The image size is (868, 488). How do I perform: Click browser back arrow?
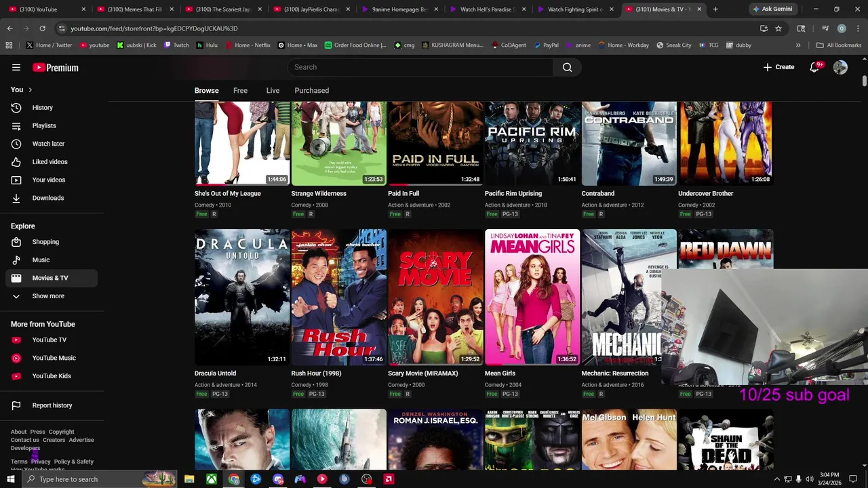9,28
